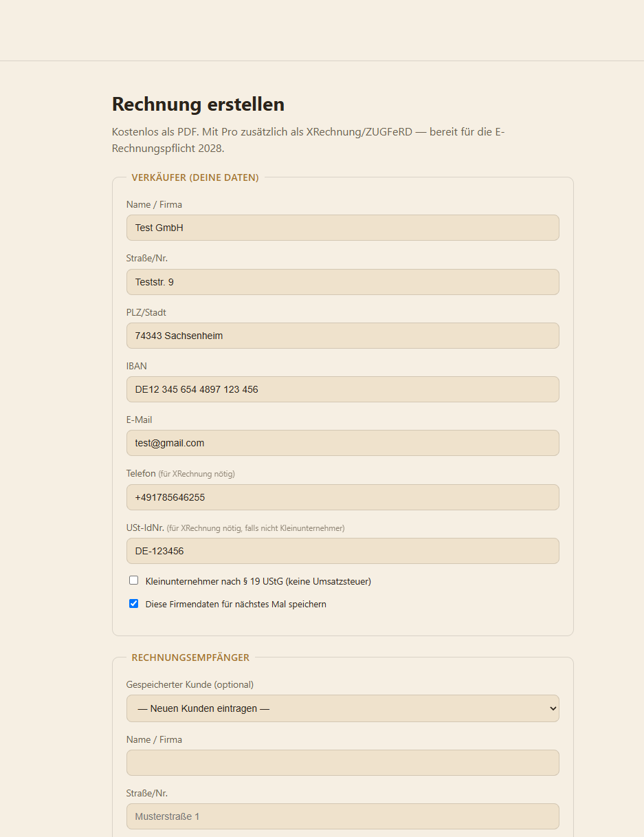Focus the street field showing 'Teststr. 9'
Image resolution: width=644 pixels, height=837 pixels.
[x=342, y=282]
